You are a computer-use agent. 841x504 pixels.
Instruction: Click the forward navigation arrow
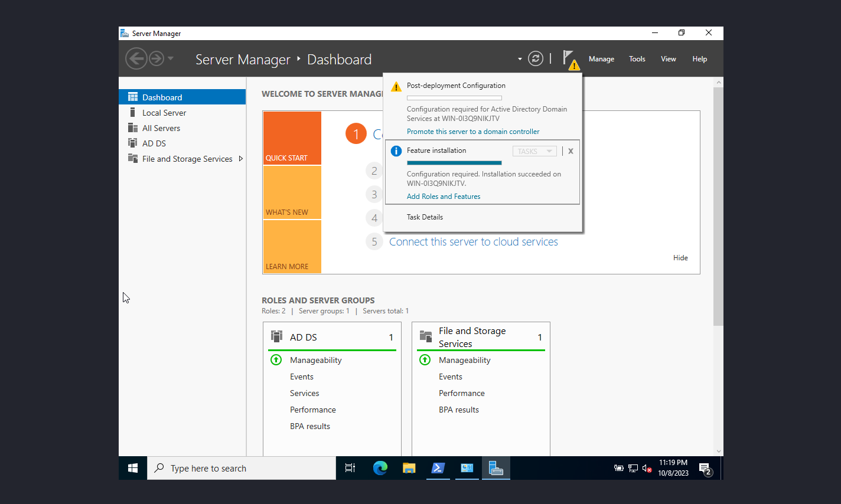(157, 58)
